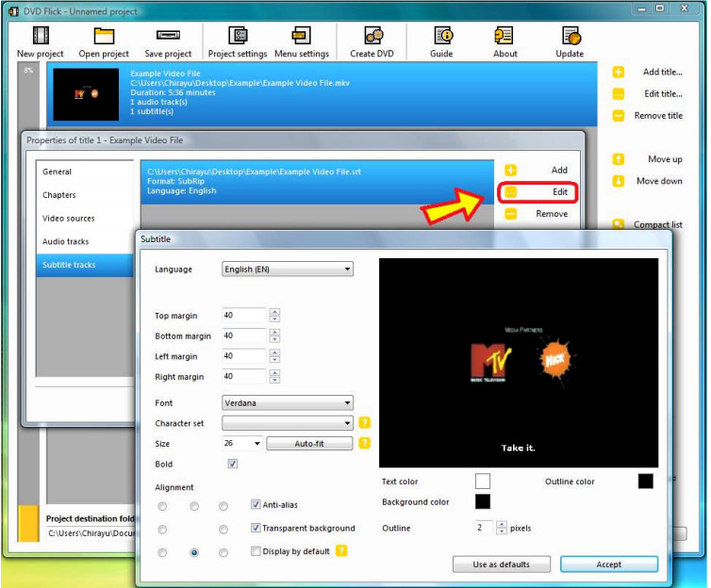Open the Open project folder icon
Screen dimensions: 711x588
104,36
